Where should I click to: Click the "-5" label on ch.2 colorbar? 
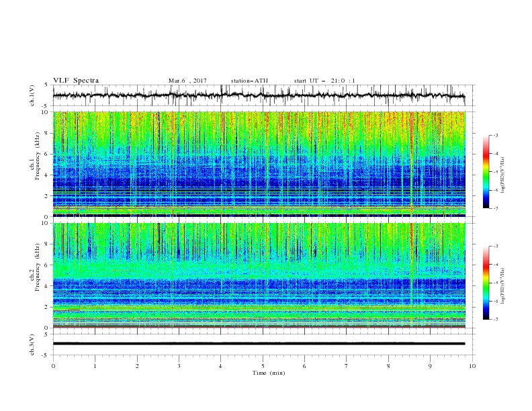(496, 283)
